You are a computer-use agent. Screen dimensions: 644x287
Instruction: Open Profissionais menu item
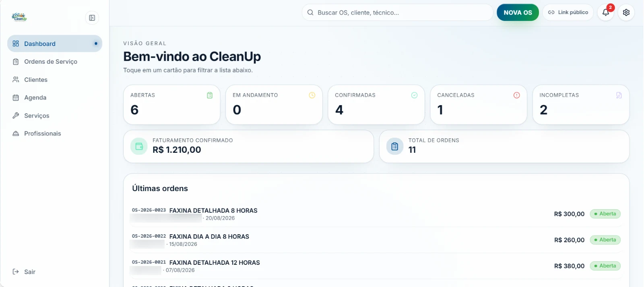[x=55, y=133]
